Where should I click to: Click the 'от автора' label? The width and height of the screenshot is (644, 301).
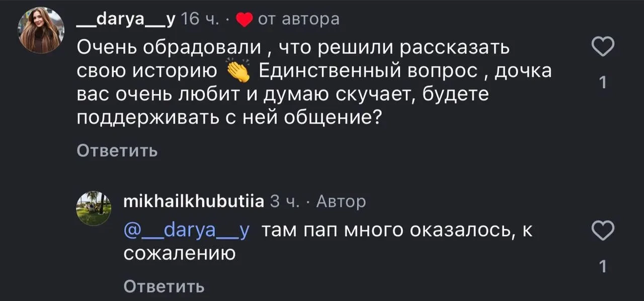[298, 19]
